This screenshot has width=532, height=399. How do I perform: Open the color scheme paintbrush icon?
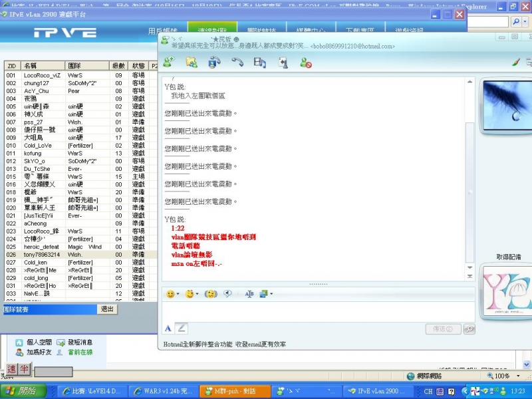pyautogui.click(x=516, y=62)
